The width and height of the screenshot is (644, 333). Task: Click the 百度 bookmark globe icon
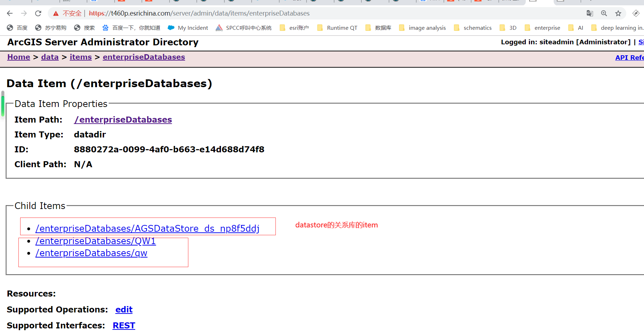[x=10, y=28]
